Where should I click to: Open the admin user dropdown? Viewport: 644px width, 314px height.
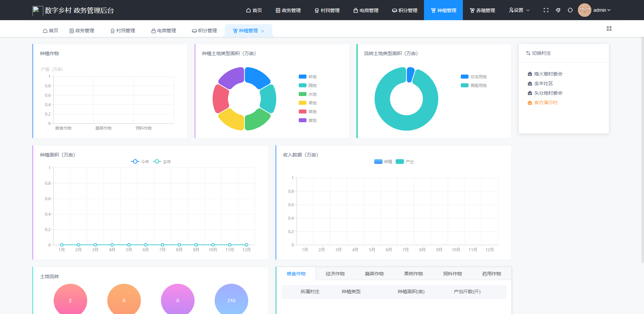pyautogui.click(x=602, y=10)
